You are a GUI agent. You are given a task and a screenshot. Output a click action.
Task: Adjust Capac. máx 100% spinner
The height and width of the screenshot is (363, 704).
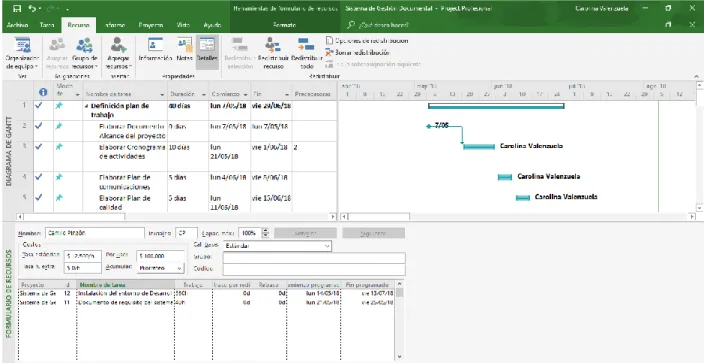[265, 233]
